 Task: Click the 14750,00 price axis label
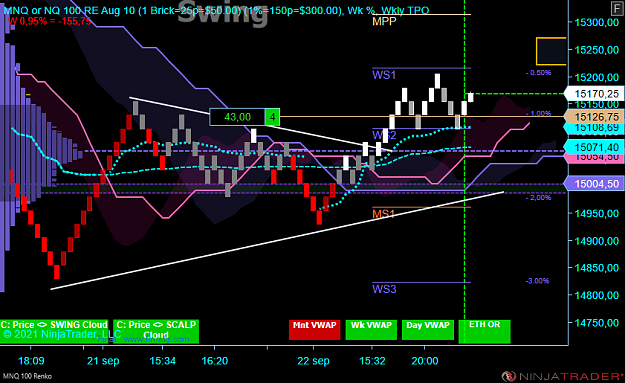pyautogui.click(x=597, y=322)
